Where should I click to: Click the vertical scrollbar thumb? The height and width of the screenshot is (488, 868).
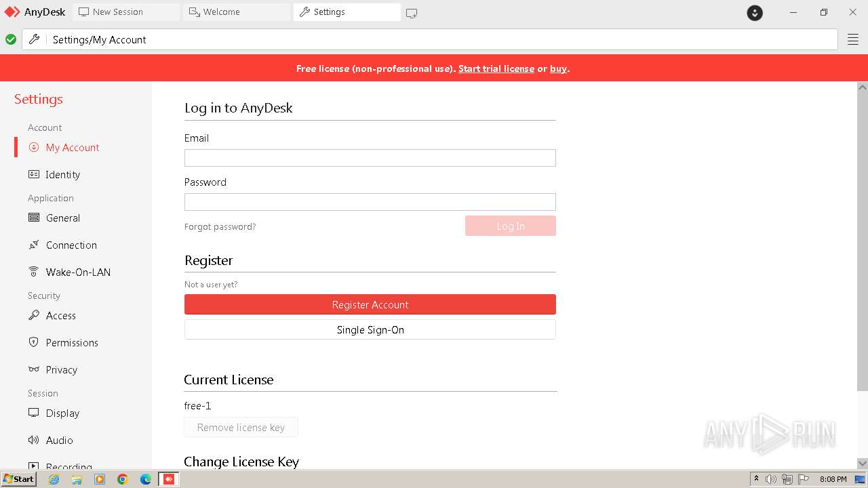[863, 241]
